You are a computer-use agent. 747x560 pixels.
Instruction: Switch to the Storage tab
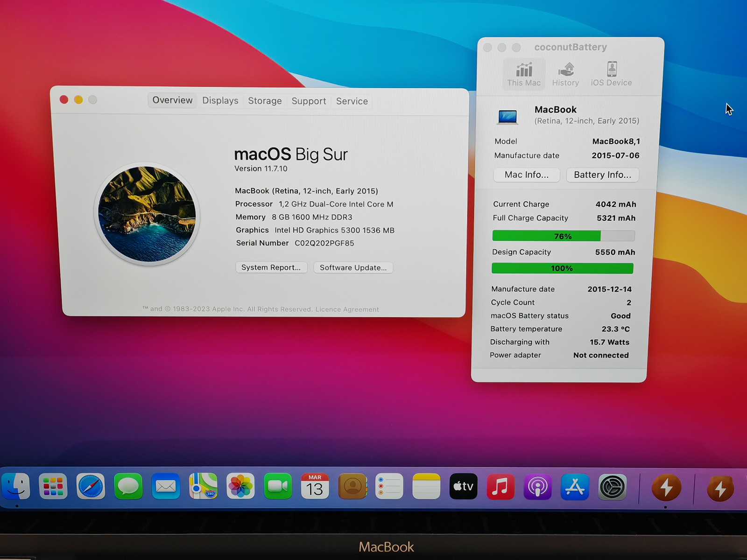click(x=265, y=101)
